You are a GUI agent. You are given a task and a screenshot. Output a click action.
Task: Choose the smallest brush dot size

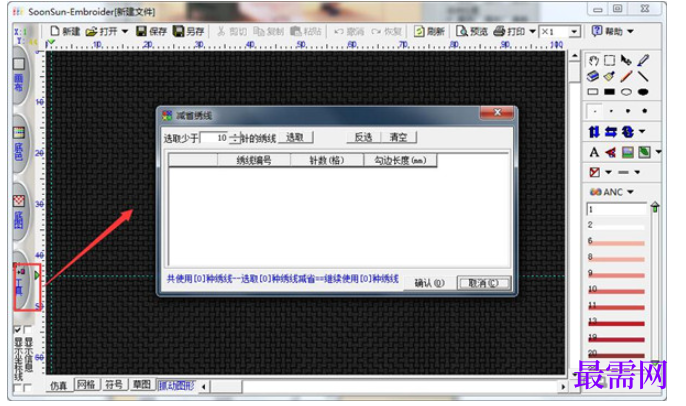click(x=594, y=111)
